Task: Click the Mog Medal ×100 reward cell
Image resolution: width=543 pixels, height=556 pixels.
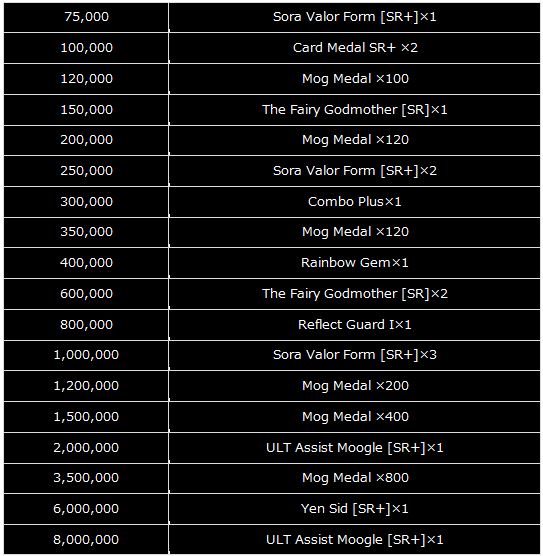Action: coord(355,79)
